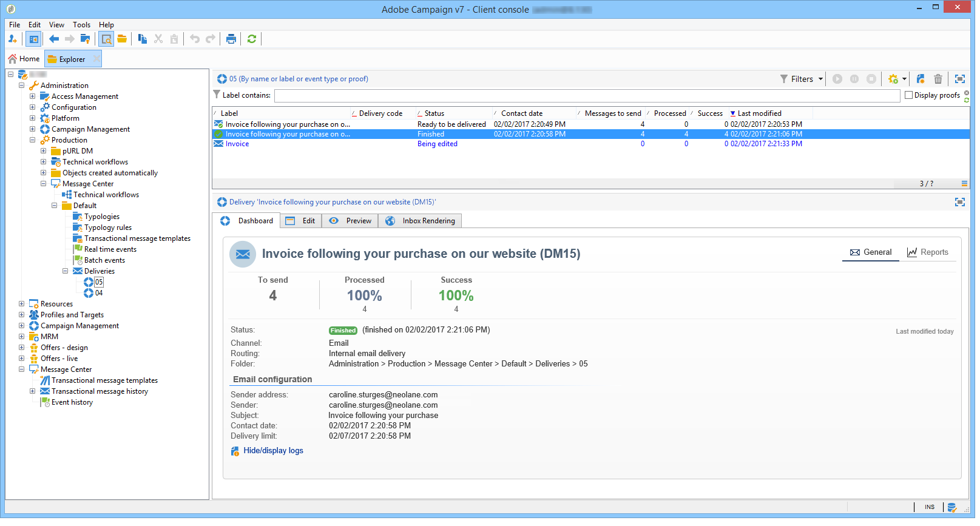Maximize the delivery list pane icon
Viewport: 980px width, 526px height.
[x=960, y=79]
